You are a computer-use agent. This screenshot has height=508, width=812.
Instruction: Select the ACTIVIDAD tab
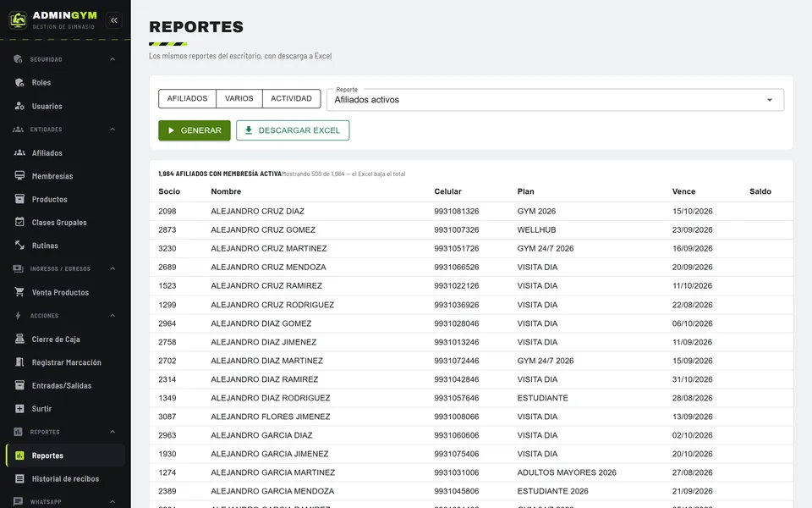click(292, 98)
